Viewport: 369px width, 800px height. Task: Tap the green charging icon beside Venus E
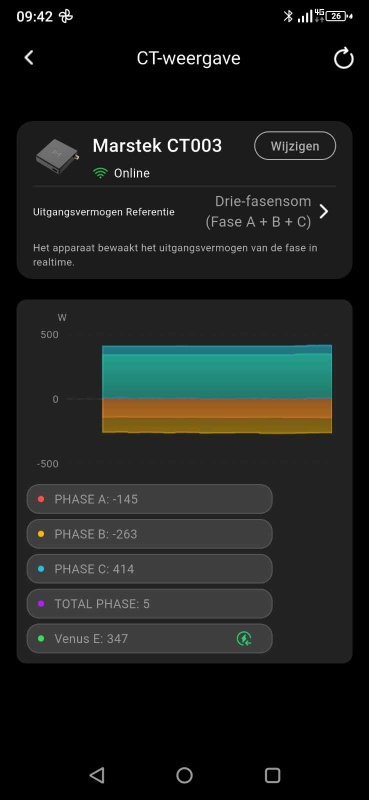coord(244,638)
